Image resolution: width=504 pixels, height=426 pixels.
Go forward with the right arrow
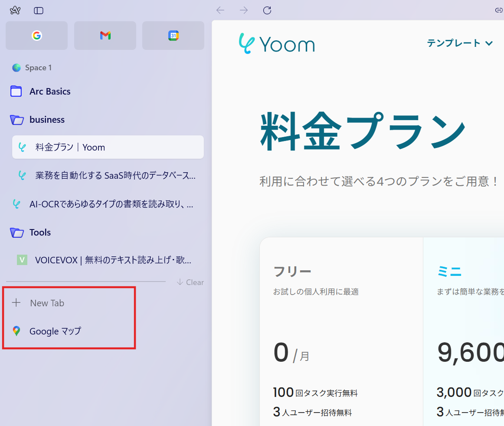(244, 10)
